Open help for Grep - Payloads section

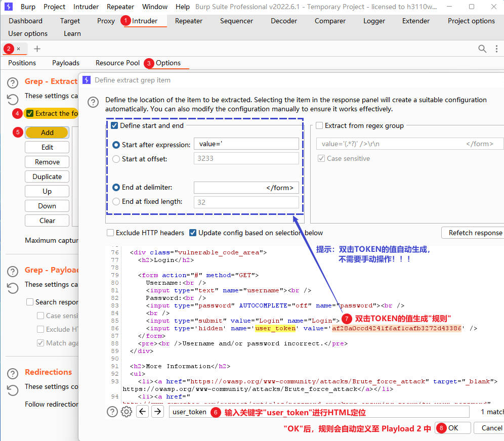(13, 272)
